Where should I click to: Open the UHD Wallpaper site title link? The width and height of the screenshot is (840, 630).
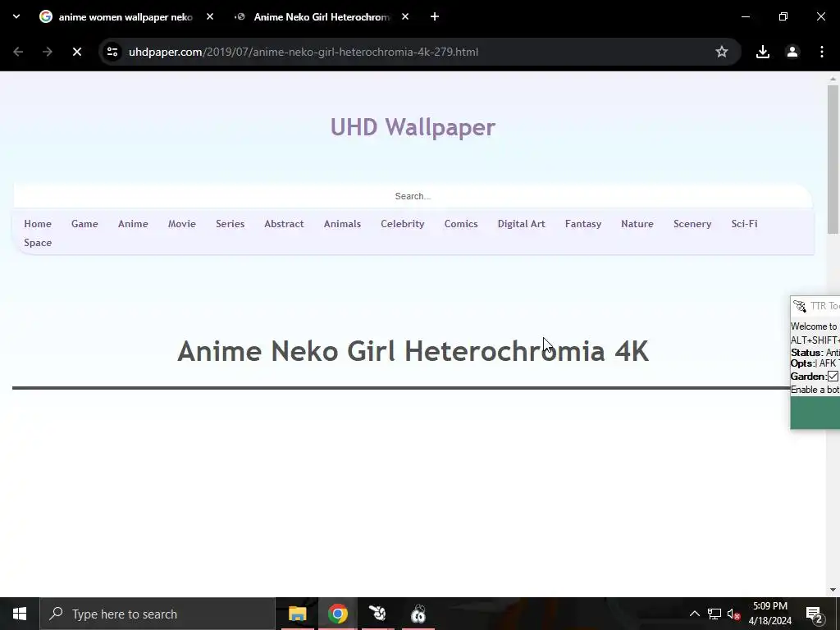[413, 127]
